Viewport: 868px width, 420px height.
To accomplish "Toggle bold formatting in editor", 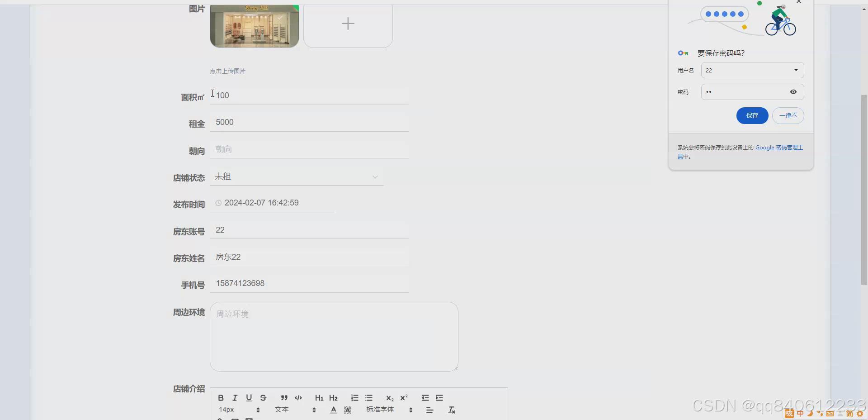I will (x=221, y=398).
